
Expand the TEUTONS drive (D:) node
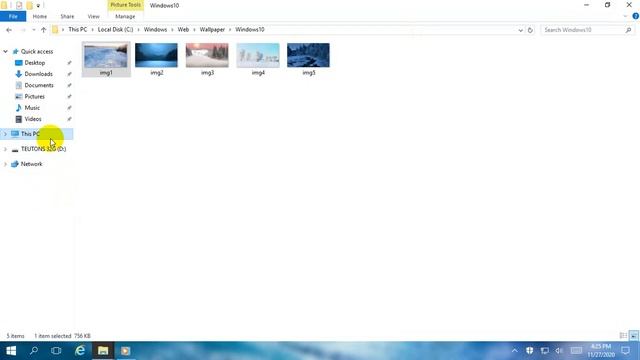(5, 149)
